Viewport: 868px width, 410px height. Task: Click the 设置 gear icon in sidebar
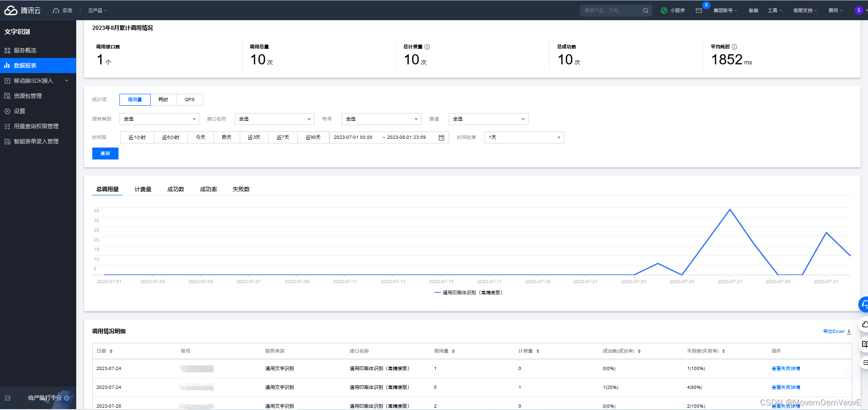point(7,111)
